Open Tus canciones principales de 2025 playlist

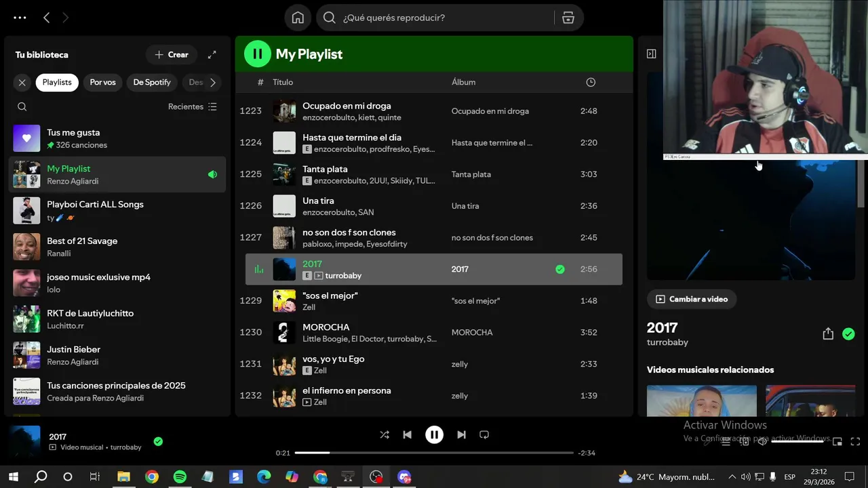click(117, 391)
